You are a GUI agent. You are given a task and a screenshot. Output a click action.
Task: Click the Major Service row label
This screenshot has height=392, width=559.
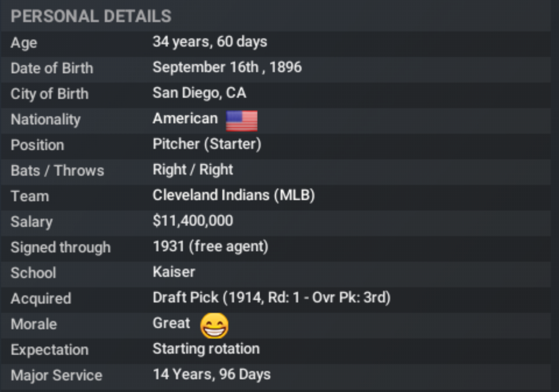pos(56,375)
